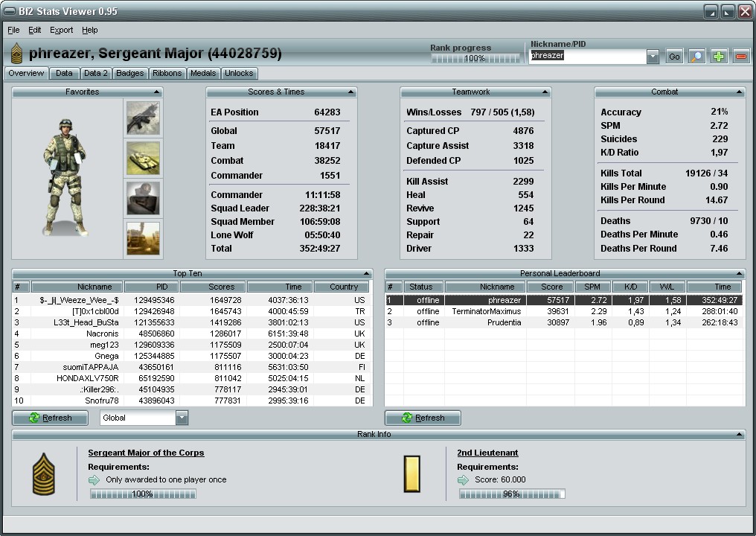756x536 pixels.
Task: Open the 2nd Lieutenant rank link
Action: (487, 453)
